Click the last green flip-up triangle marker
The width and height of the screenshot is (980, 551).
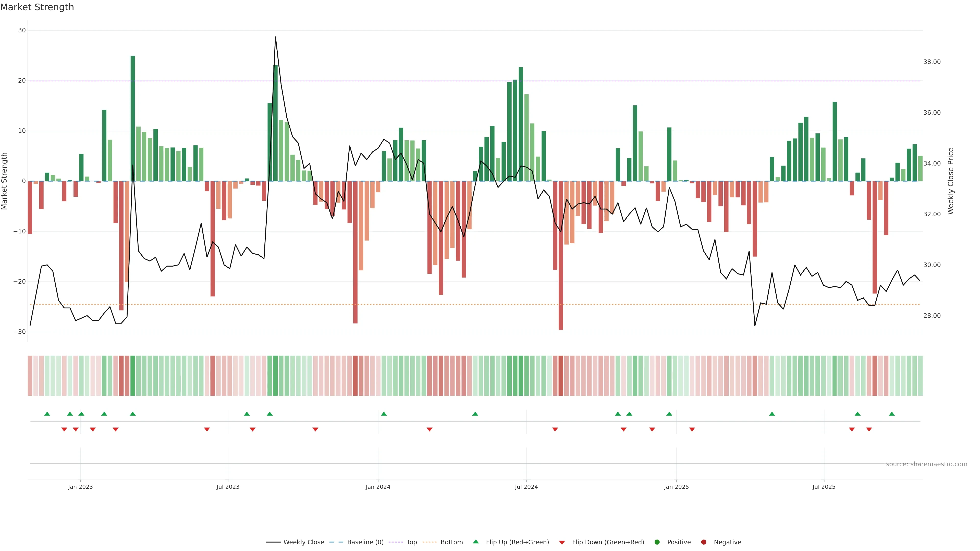click(x=892, y=414)
